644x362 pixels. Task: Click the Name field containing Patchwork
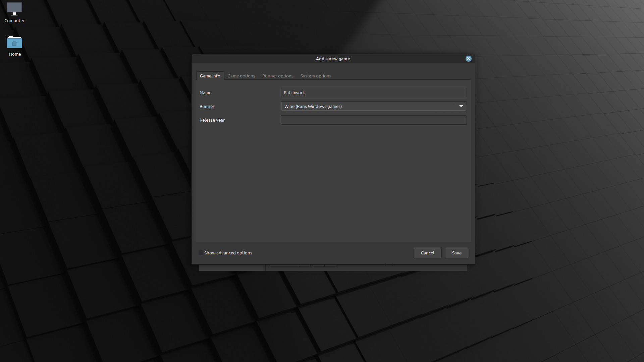[x=374, y=93]
